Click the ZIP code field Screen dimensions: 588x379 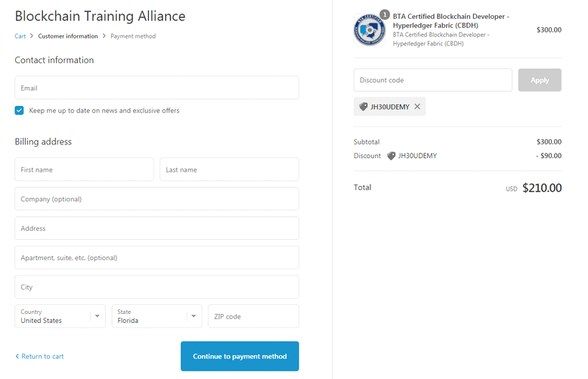(x=253, y=316)
